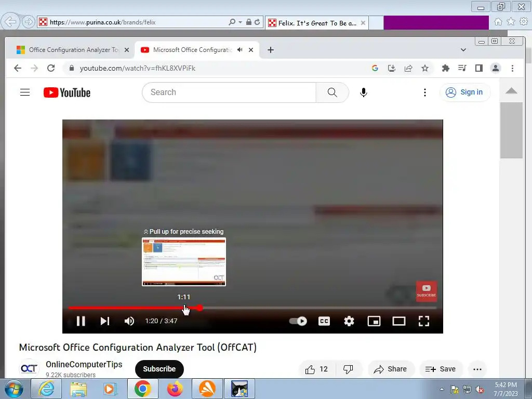532x399 pixels.
Task: Open YouTube more options next to Sign in
Action: point(425,92)
